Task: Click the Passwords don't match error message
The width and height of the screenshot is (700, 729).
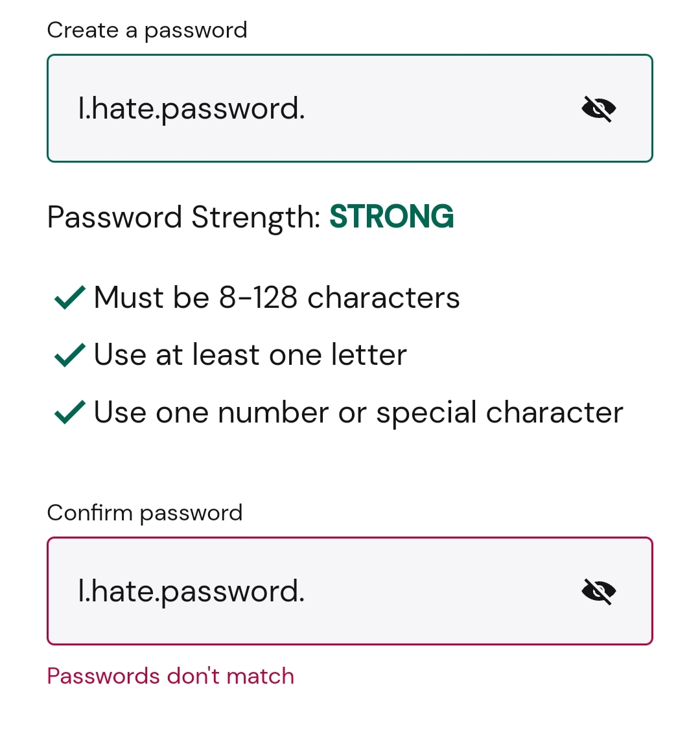Action: tap(170, 676)
